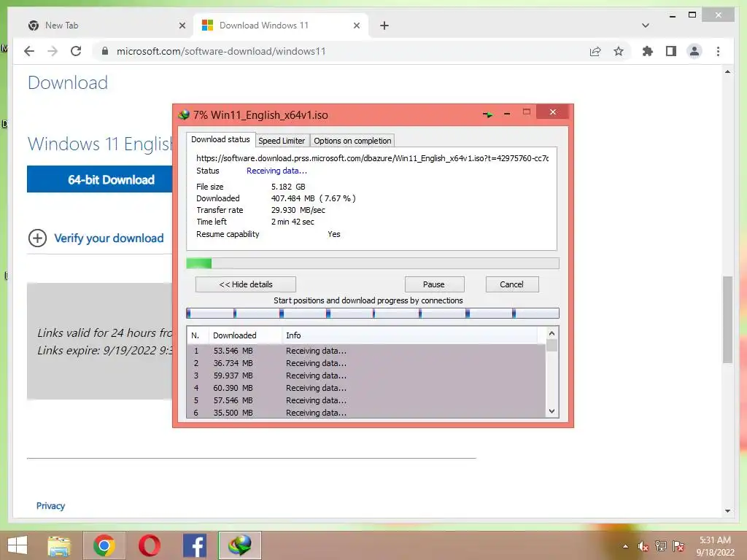
Task: Expand Verify your download section
Action: coord(96,238)
